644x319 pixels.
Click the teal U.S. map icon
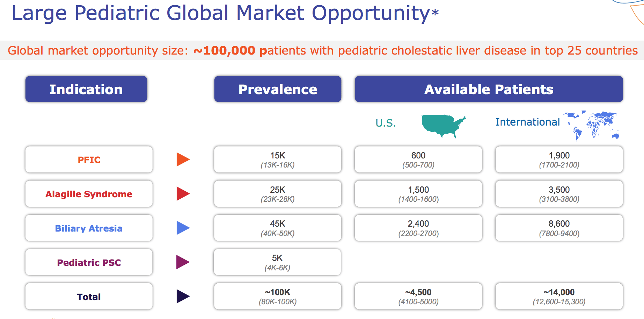click(443, 125)
